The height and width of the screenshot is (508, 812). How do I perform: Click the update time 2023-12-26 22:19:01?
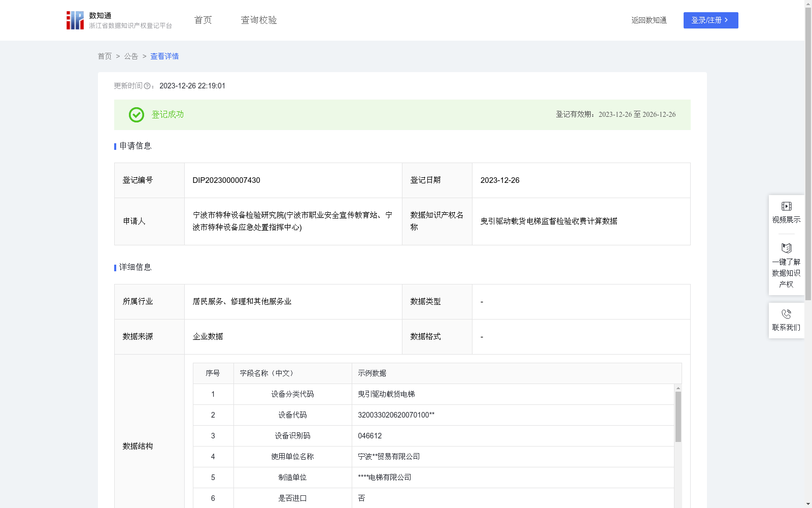tap(192, 86)
